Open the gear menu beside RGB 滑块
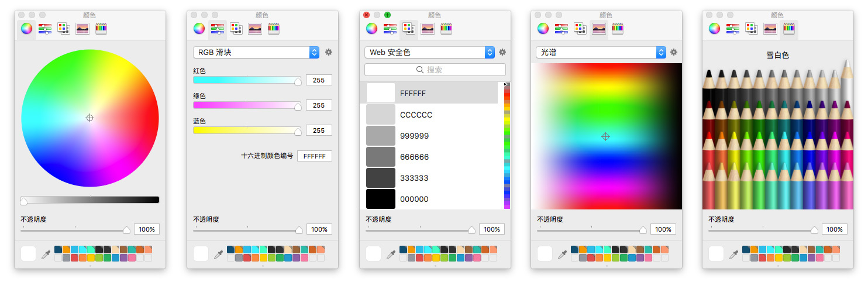 pos(329,52)
